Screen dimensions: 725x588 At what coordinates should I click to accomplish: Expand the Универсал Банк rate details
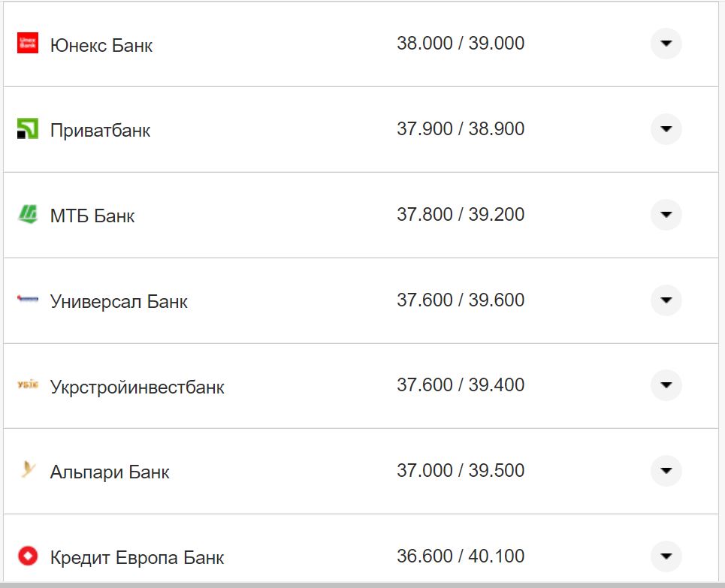[666, 300]
